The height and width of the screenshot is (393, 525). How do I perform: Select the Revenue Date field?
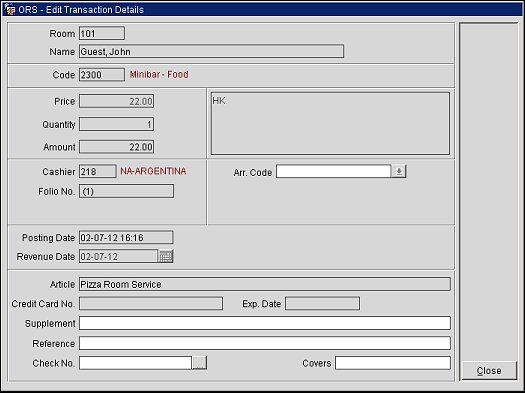coord(119,256)
